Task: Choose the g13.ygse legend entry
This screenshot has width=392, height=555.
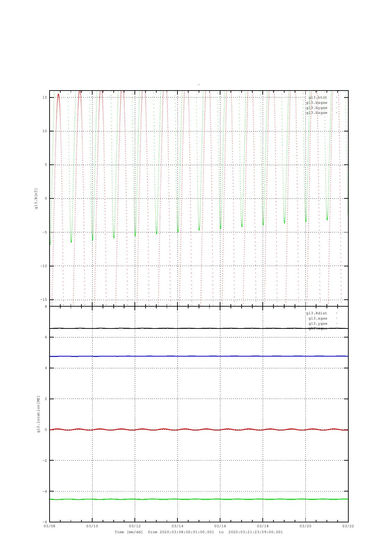Action: pos(318,324)
